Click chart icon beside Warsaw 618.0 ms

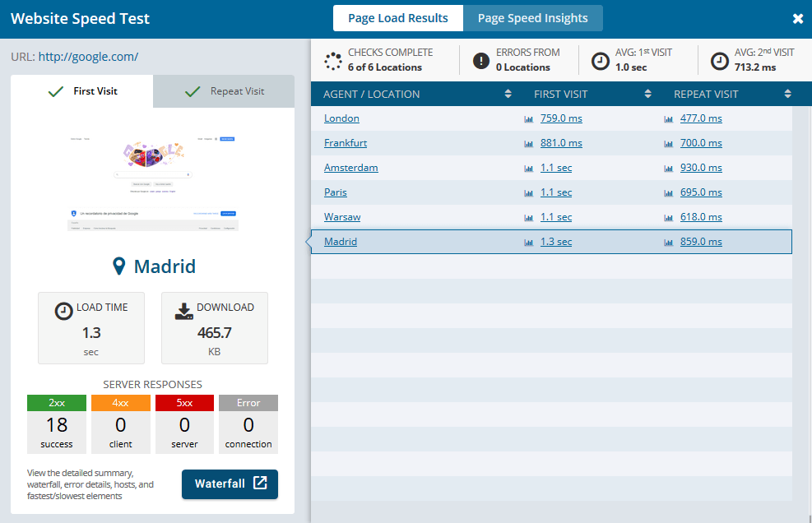pyautogui.click(x=668, y=218)
